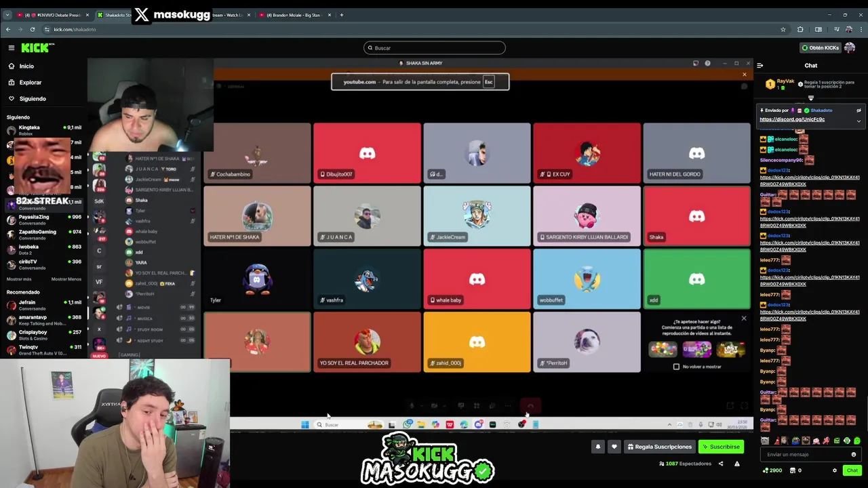Viewport: 868px width, 488px height.
Task: Close the Discord activity suggestion popup
Action: coord(744,319)
